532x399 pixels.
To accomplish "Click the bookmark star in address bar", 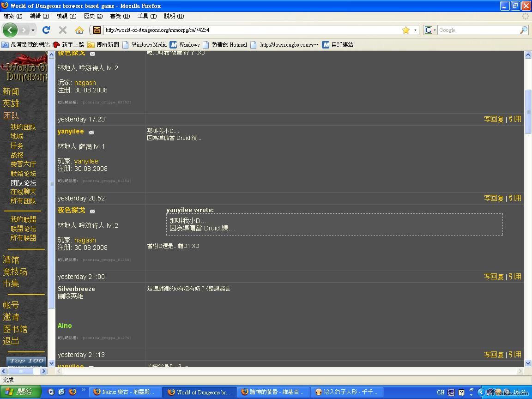I will 406,30.
